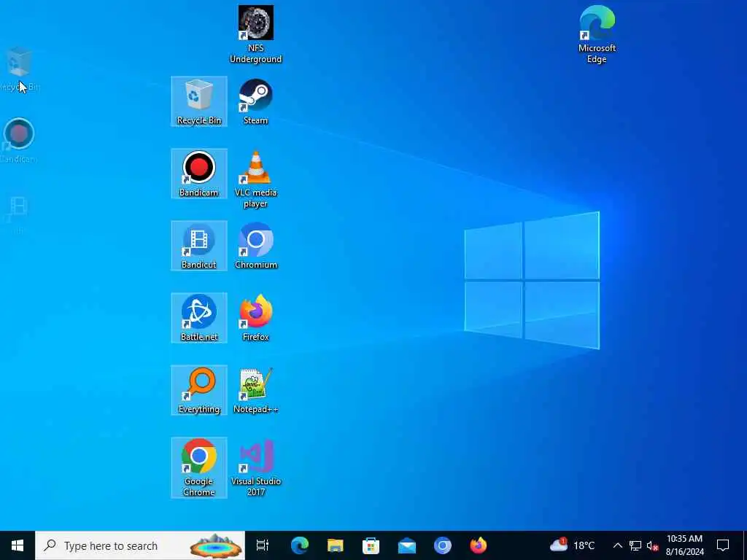Open network status in system tray
The height and width of the screenshot is (560, 747).
tap(635, 545)
